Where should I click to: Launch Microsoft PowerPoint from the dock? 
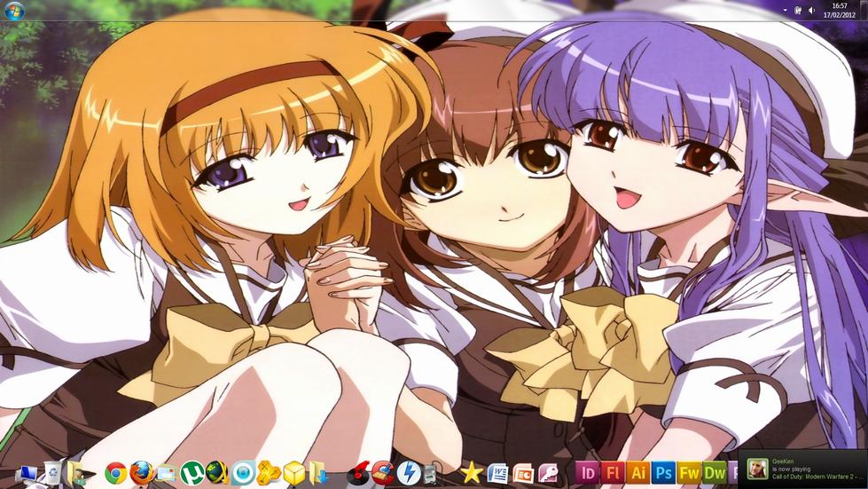tap(523, 473)
